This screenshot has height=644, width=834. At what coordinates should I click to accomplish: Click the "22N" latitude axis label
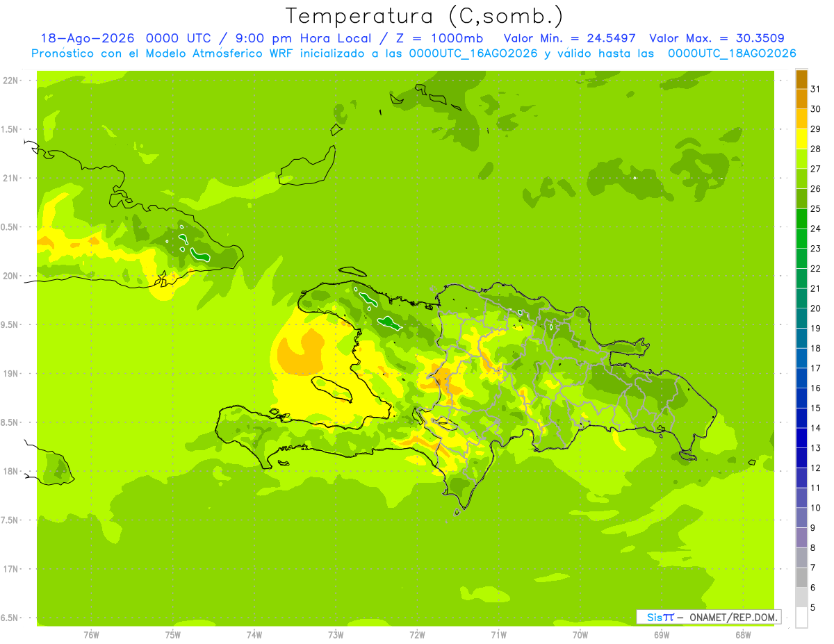[x=12, y=81]
